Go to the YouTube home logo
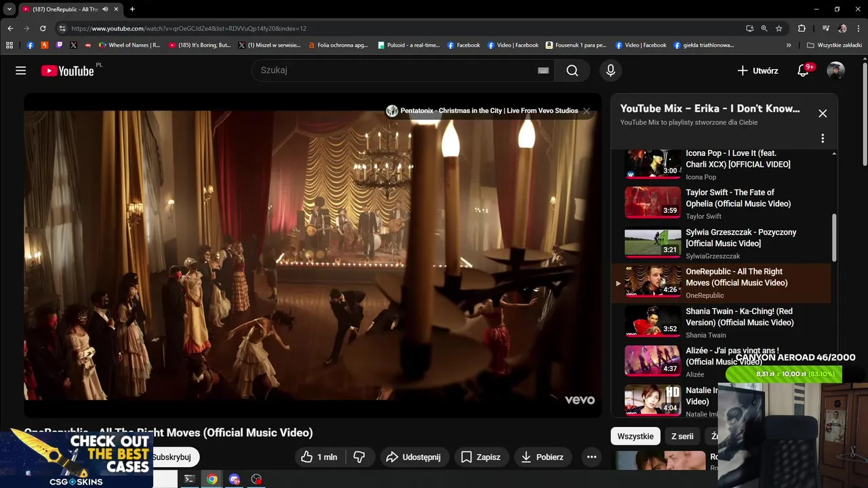This screenshot has height=488, width=868. coord(67,70)
